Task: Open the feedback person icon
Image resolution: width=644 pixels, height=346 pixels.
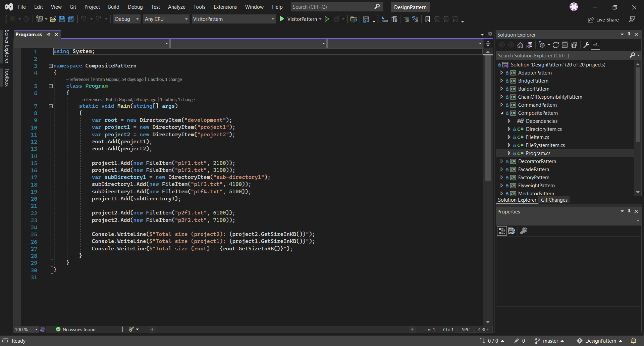Action: click(632, 19)
